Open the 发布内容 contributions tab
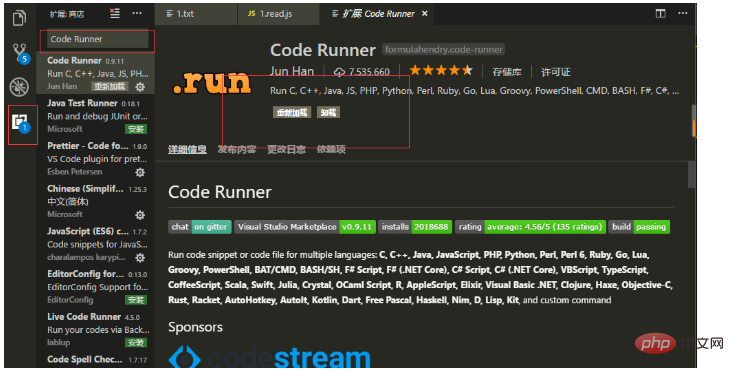Screen dimensions: 734x376 [x=237, y=149]
